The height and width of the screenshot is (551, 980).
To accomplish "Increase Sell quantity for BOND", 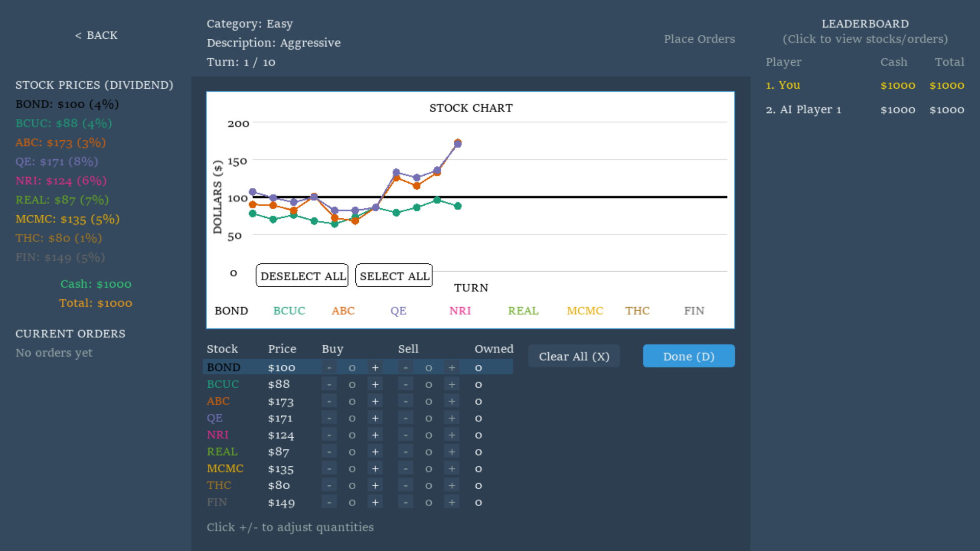I will (452, 367).
